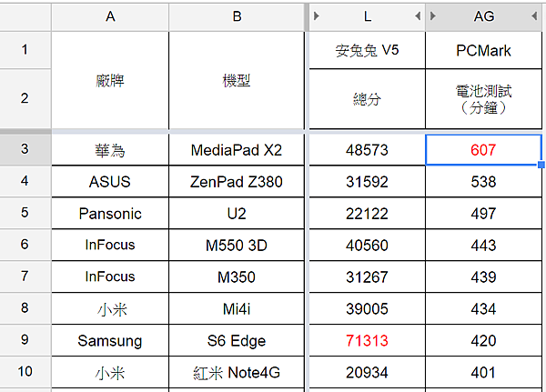Select the 439 cell
Image resolution: width=546 pixels, height=392 pixels.
pyautogui.click(x=484, y=277)
